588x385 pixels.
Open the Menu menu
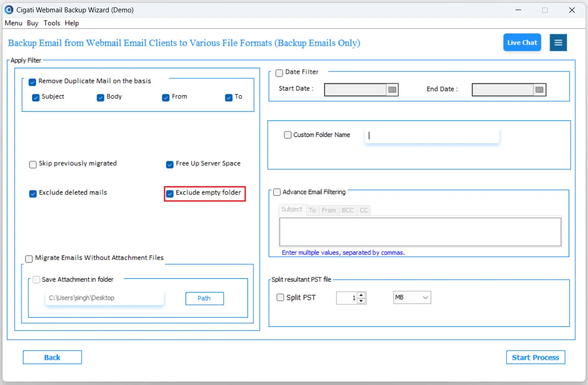13,23
